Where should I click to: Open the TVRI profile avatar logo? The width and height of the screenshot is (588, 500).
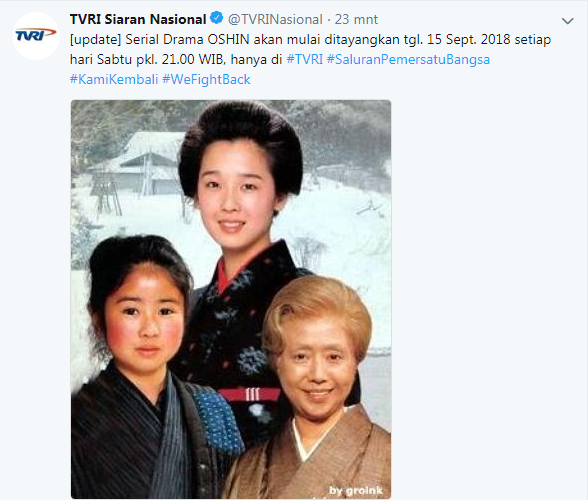pos(36,36)
